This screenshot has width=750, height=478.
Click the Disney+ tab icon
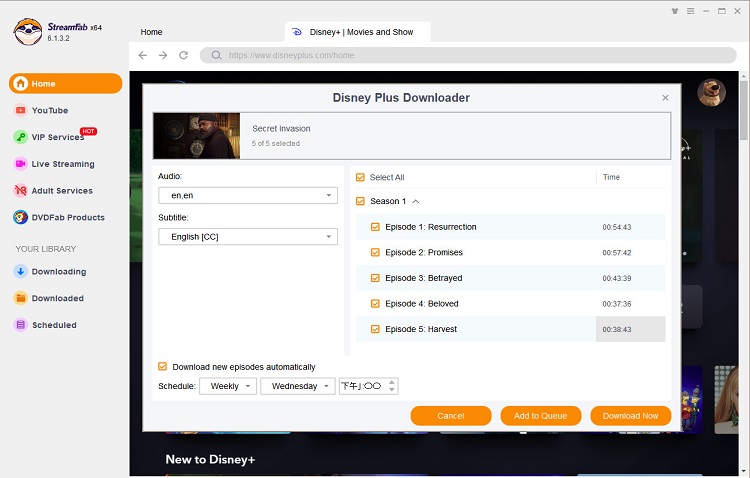point(297,32)
